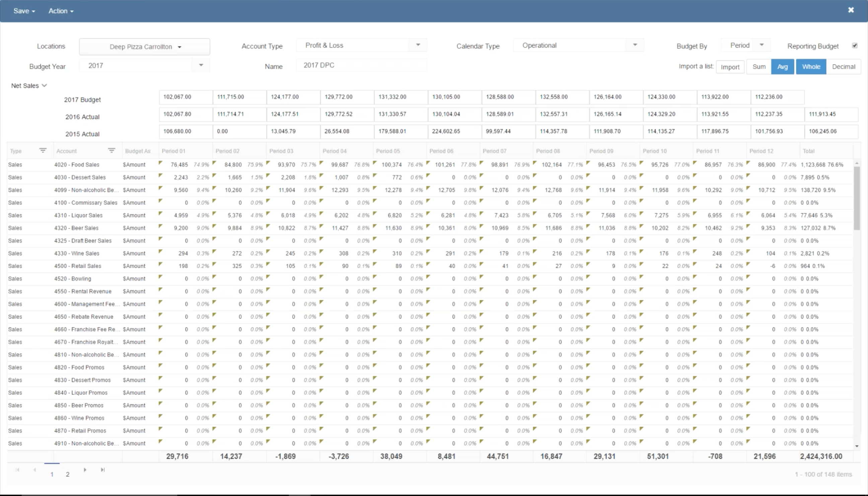Open the Locations dropdown
868x496 pixels.
145,47
